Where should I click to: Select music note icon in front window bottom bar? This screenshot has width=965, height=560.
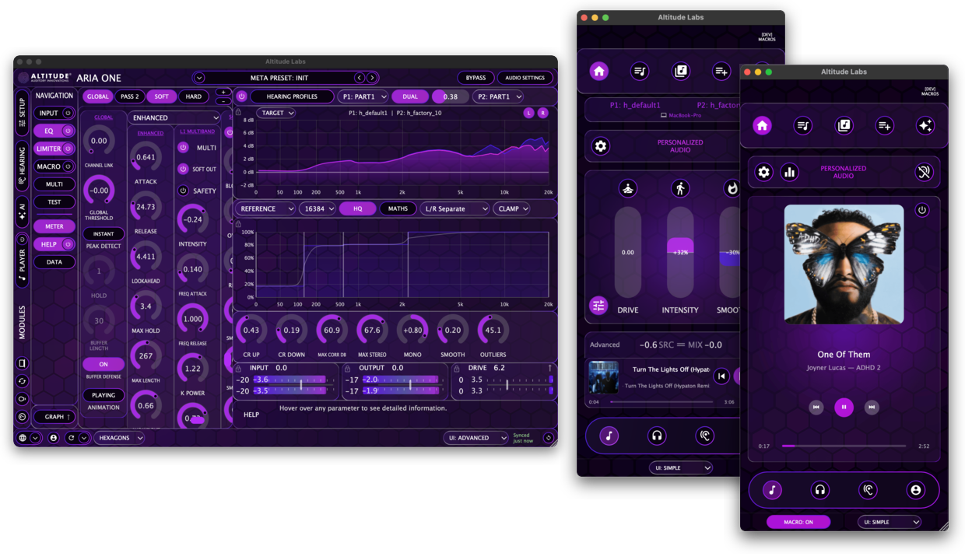coord(772,490)
